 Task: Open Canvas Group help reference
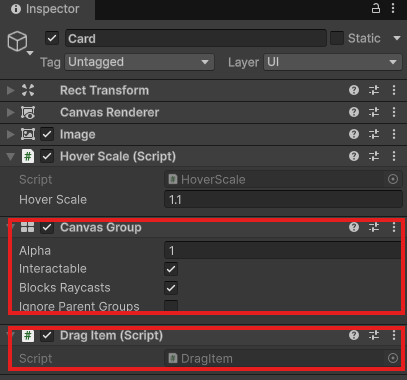354,227
